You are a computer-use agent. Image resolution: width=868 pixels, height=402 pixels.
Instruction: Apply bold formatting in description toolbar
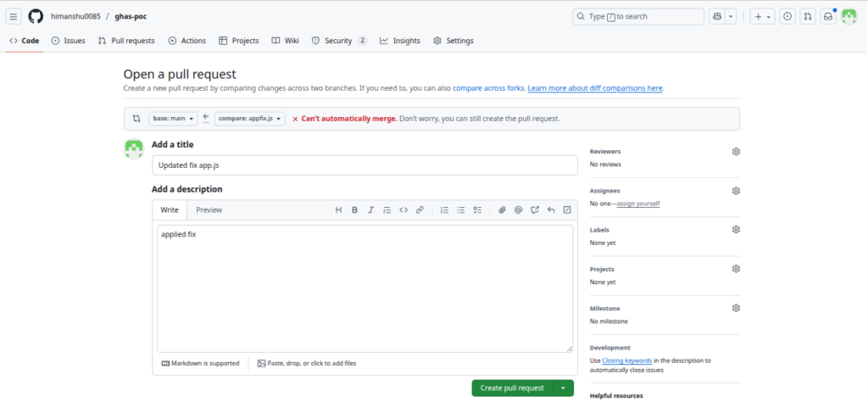pyautogui.click(x=354, y=209)
